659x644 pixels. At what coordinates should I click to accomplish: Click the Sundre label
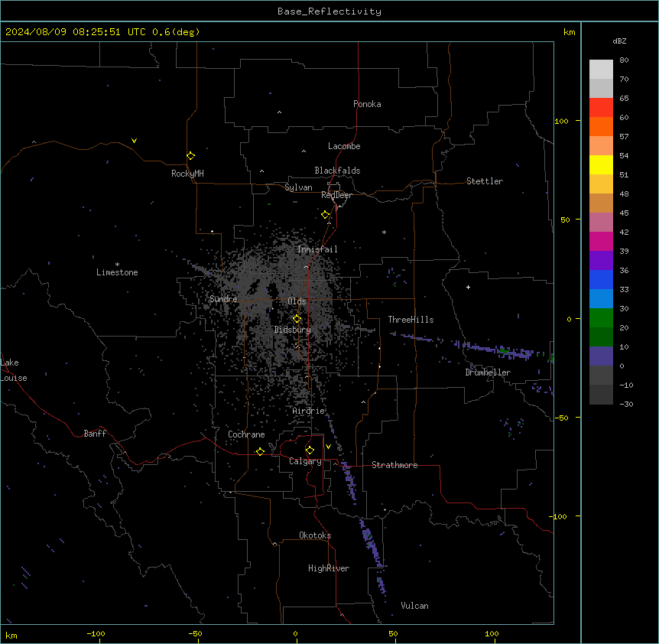[x=223, y=299]
